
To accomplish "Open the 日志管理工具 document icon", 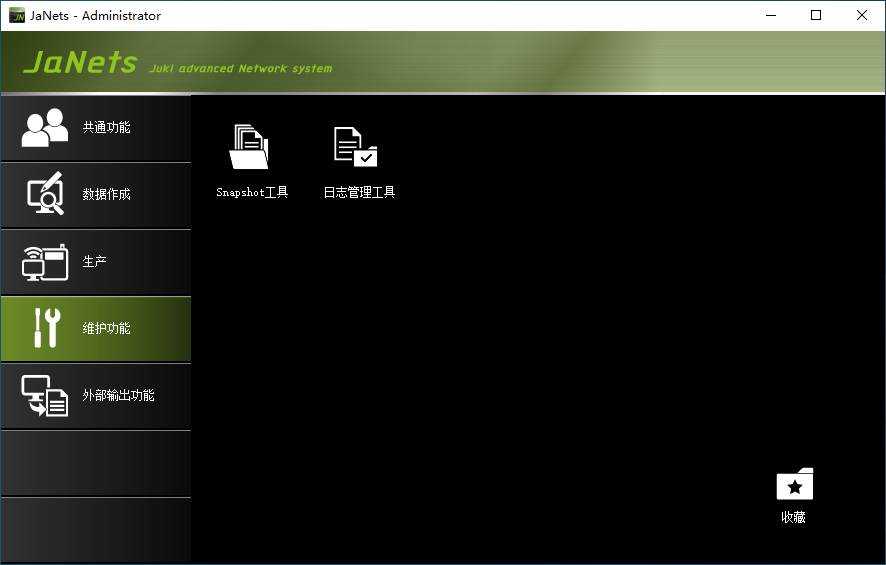I will (x=356, y=148).
